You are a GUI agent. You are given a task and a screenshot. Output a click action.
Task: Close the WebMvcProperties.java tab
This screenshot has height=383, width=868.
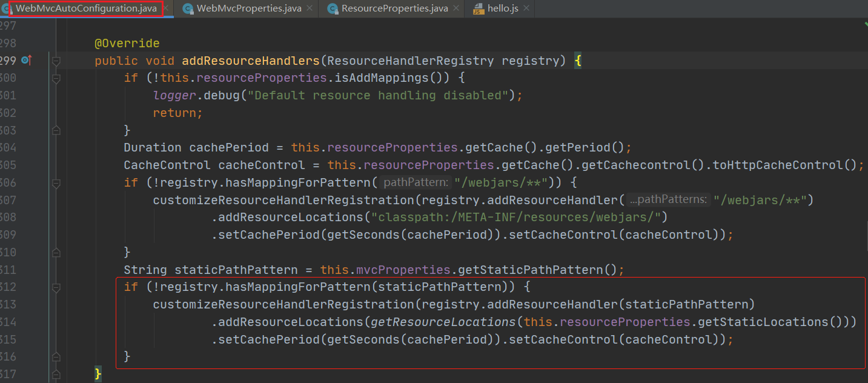click(310, 8)
